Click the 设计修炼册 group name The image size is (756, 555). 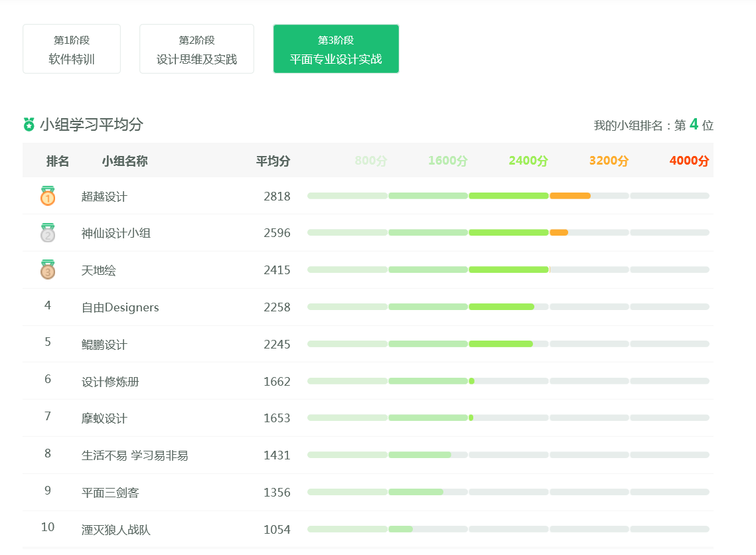(110, 382)
